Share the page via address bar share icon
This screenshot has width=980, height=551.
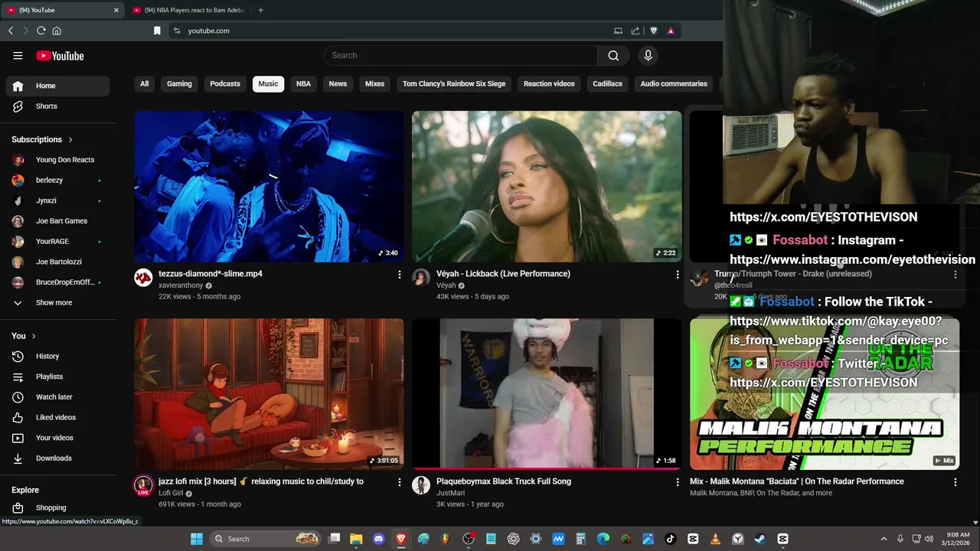click(635, 31)
